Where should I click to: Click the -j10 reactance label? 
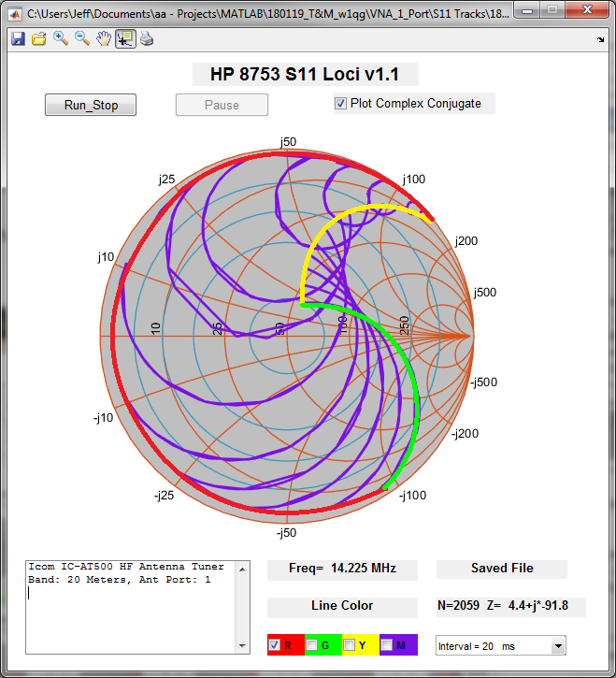[104, 418]
